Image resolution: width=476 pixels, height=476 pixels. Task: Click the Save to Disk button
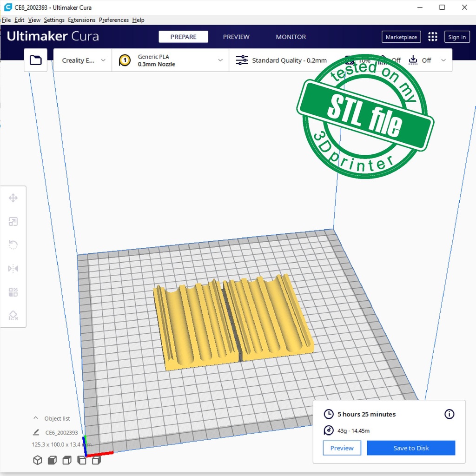tap(411, 448)
